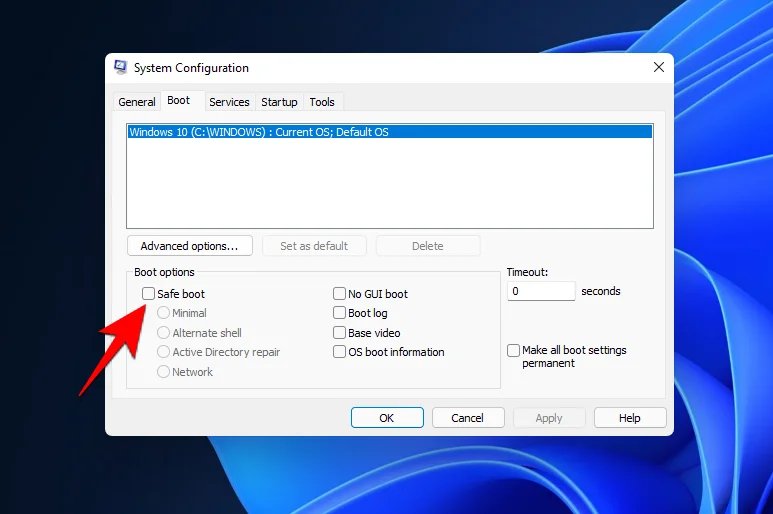This screenshot has width=773, height=514.
Task: Choose the Alternate shell radio option
Action: [x=163, y=333]
